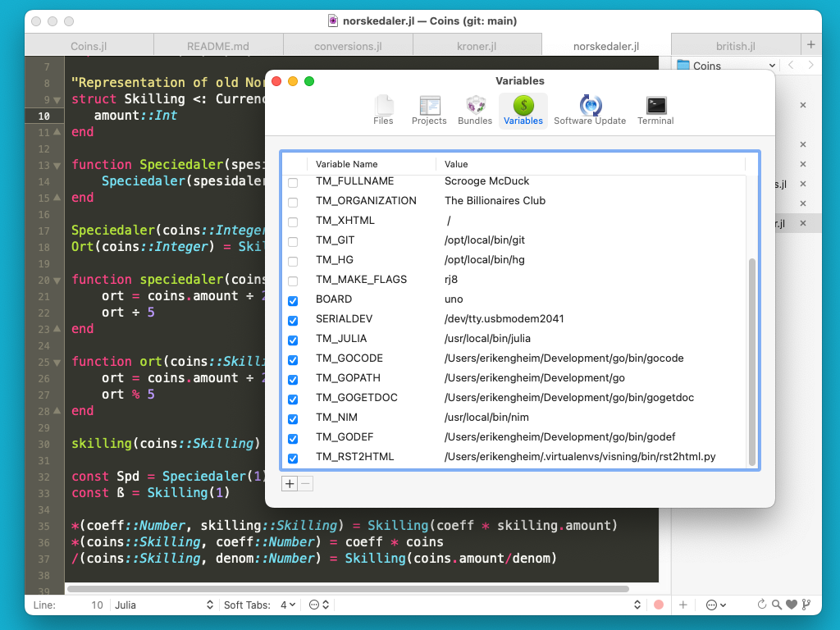Select the TM_GOCODE variable name
This screenshot has width=840, height=630.
(349, 358)
